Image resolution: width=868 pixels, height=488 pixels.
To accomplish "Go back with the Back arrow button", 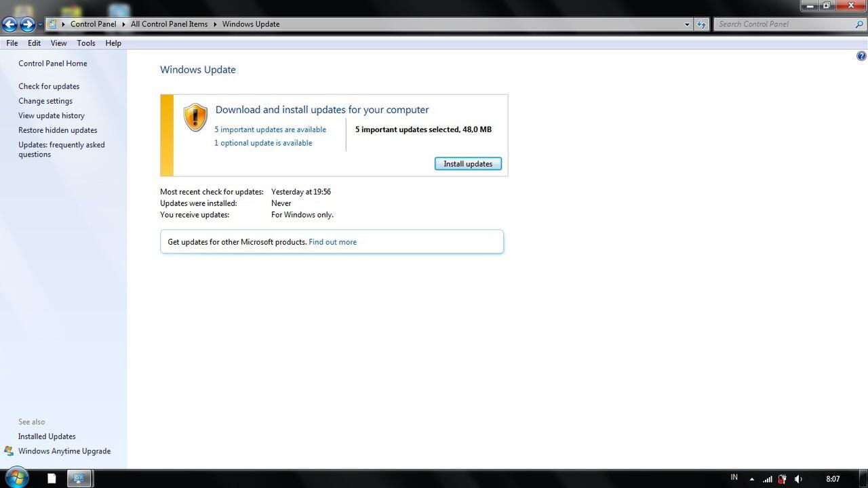I will pos(9,24).
